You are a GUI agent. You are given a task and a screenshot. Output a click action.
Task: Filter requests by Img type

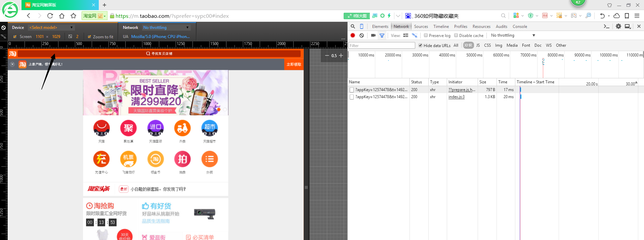tap(499, 45)
